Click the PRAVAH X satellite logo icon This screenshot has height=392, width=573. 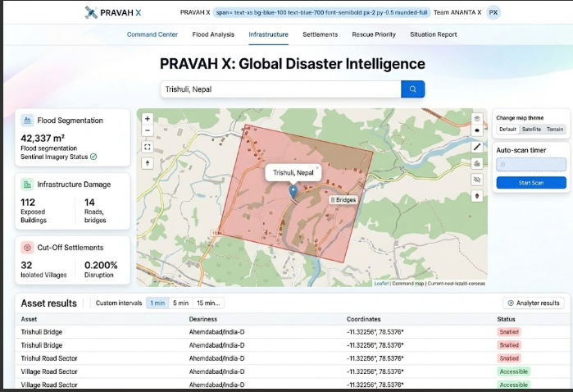(91, 12)
